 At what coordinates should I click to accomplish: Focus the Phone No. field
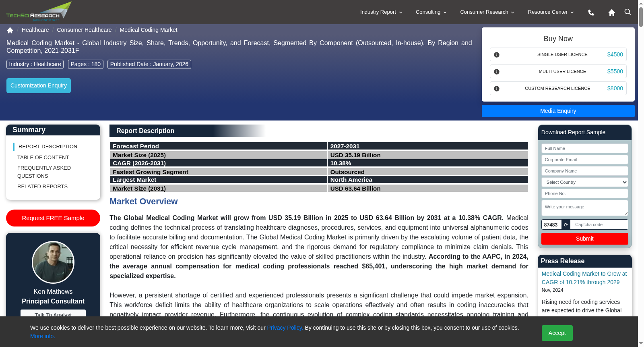[x=584, y=193]
